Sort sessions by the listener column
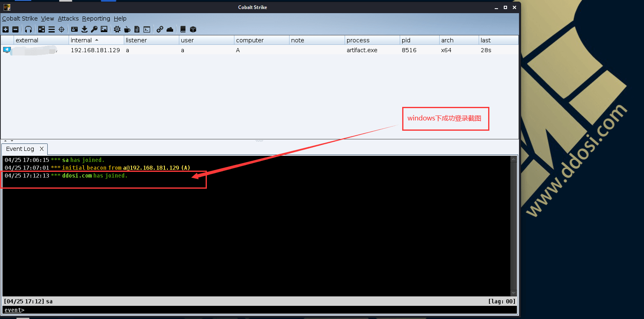The width and height of the screenshot is (644, 319). click(151, 40)
